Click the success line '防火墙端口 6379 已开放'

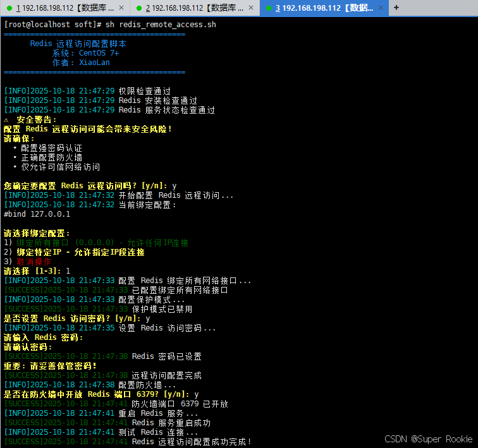[x=180, y=404]
